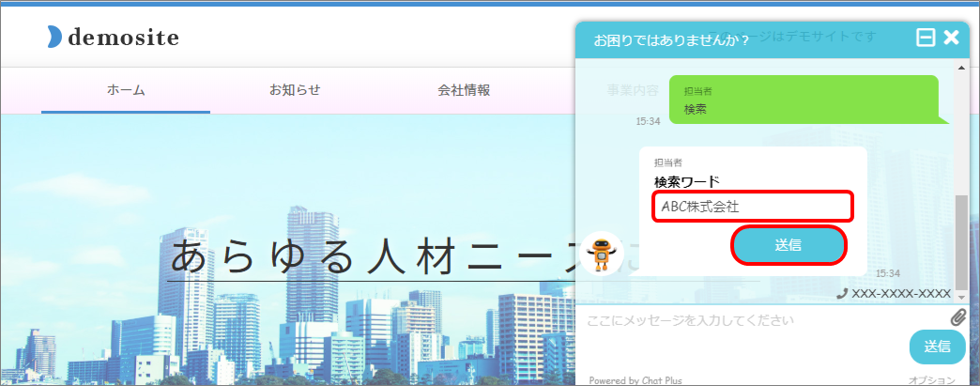The height and width of the screenshot is (386, 980).
Task: Minimize the chat widget
Action: pyautogui.click(x=925, y=39)
